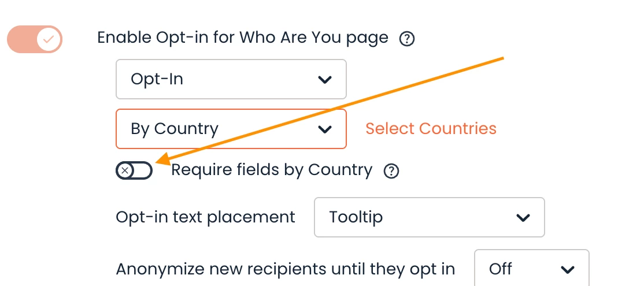Open the Opt-In dropdown

tap(231, 79)
